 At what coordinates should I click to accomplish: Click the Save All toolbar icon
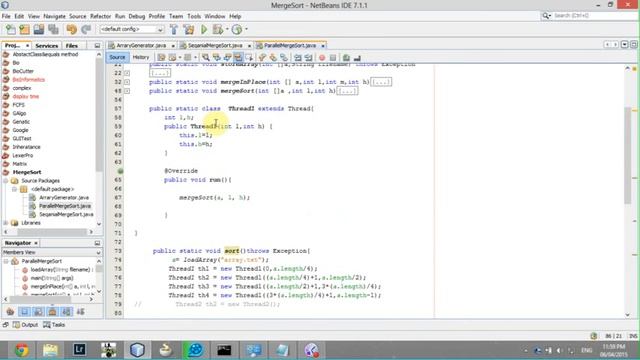[53, 29]
